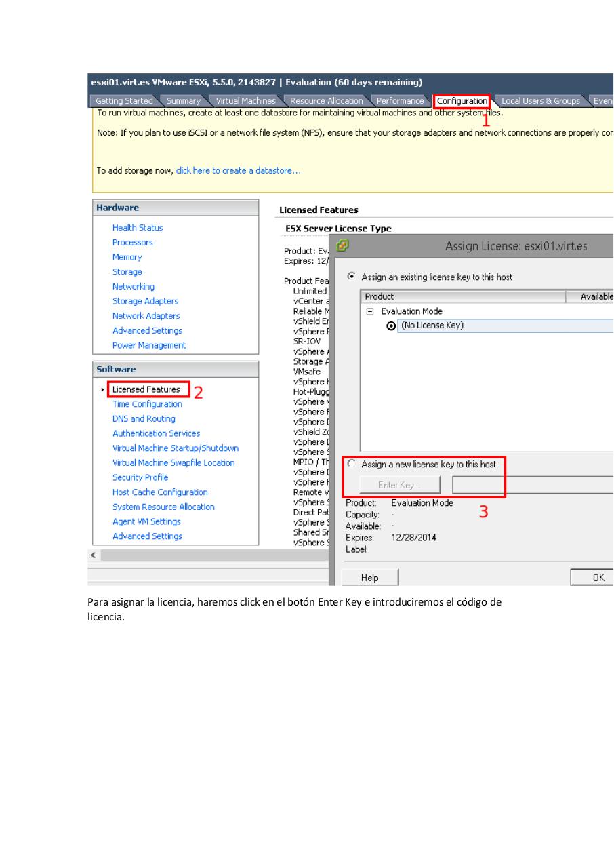Open the Security Profile link
This screenshot has width=614, height=868.
coord(140,477)
